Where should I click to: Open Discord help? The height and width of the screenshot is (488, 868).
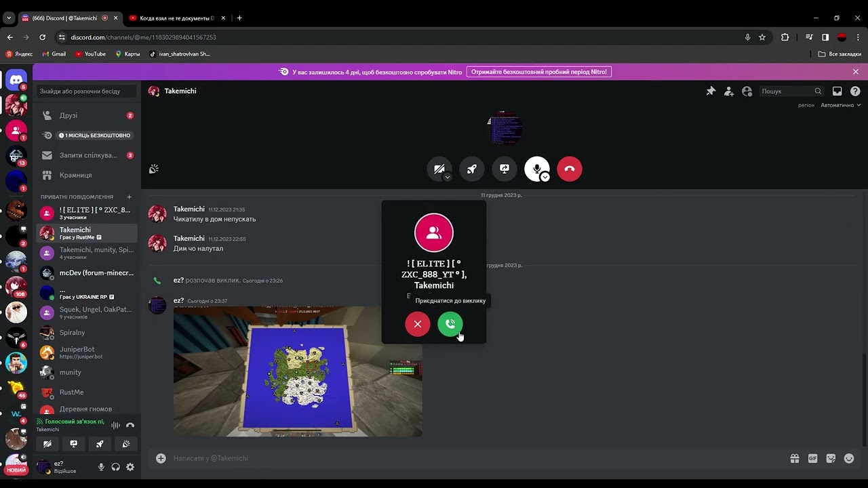[855, 91]
